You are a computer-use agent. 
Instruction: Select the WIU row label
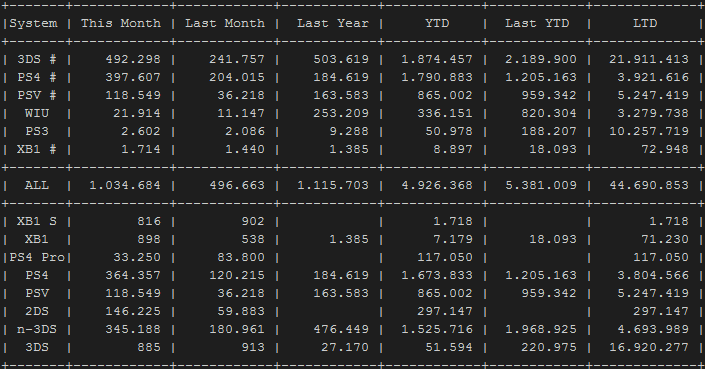pos(37,113)
